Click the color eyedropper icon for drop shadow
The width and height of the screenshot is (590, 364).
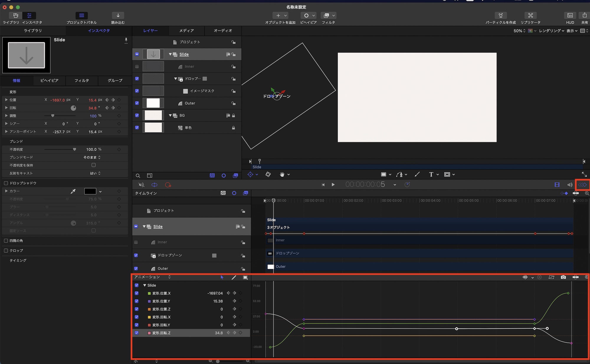pyautogui.click(x=73, y=191)
